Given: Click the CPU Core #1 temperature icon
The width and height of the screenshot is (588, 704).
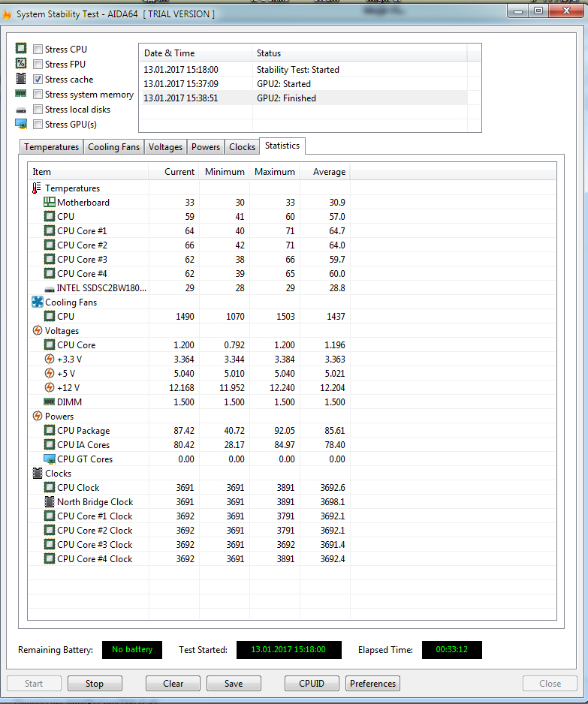Looking at the screenshot, I should [50, 230].
